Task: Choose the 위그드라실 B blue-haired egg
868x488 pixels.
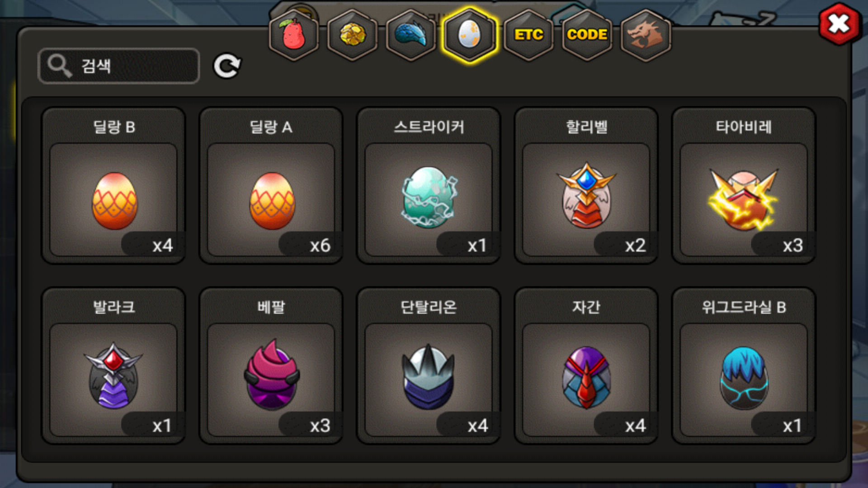Action: click(x=744, y=366)
